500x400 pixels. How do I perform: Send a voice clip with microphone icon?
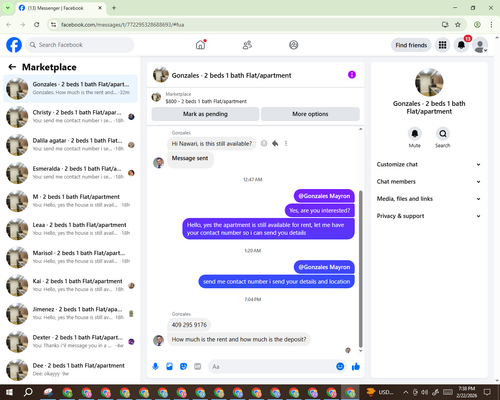(x=155, y=367)
